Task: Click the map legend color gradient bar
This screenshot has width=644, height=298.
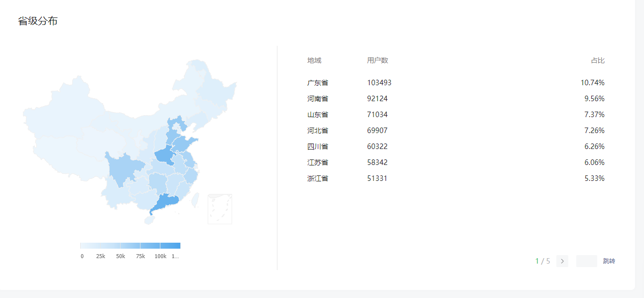Action: tap(130, 246)
